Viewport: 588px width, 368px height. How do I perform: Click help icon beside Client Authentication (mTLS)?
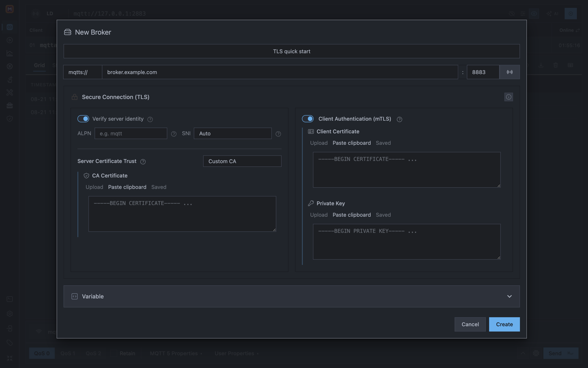(x=399, y=119)
